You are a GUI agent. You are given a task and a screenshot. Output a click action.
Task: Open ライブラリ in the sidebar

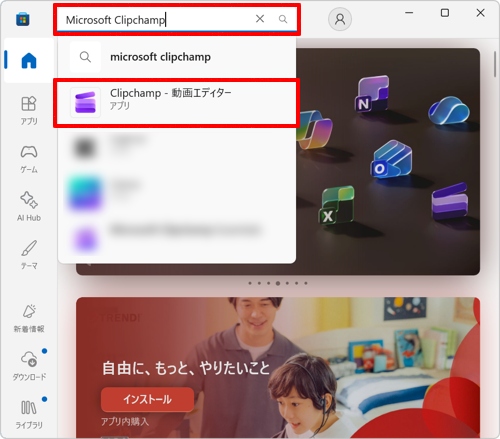(x=29, y=414)
